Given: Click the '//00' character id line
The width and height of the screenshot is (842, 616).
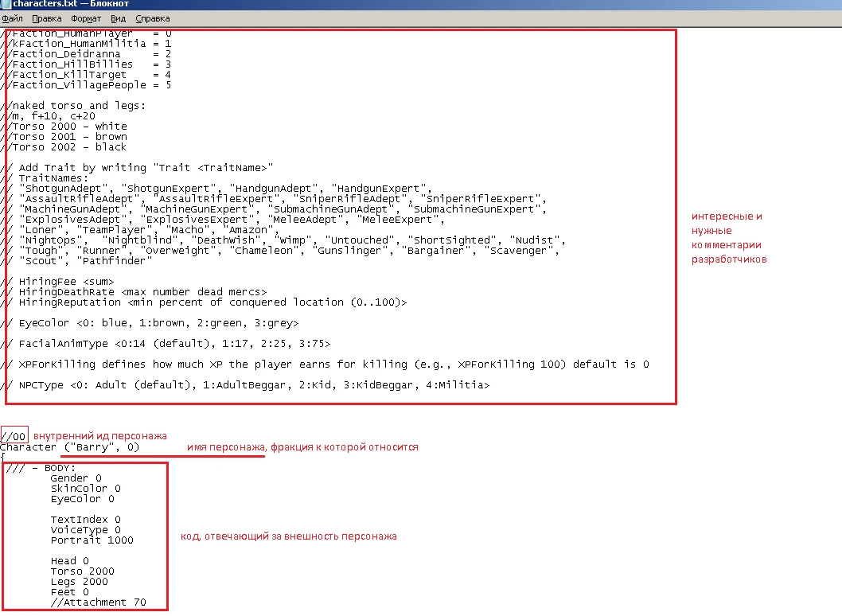Looking at the screenshot, I should pyautogui.click(x=14, y=436).
